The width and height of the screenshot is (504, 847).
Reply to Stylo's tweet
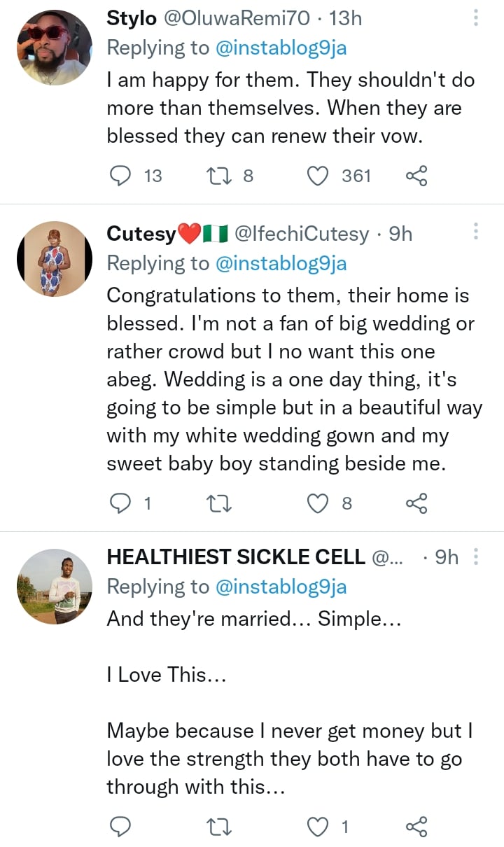click(x=122, y=175)
